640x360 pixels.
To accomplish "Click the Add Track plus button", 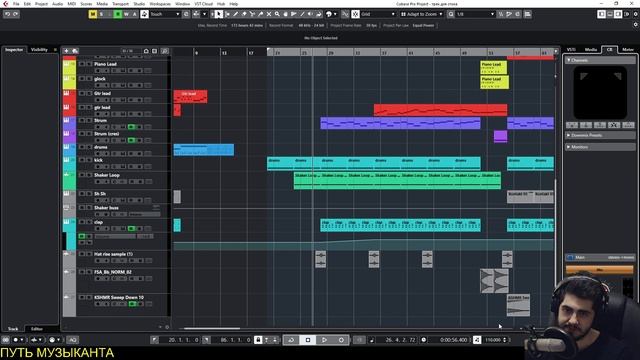I will pos(66,51).
